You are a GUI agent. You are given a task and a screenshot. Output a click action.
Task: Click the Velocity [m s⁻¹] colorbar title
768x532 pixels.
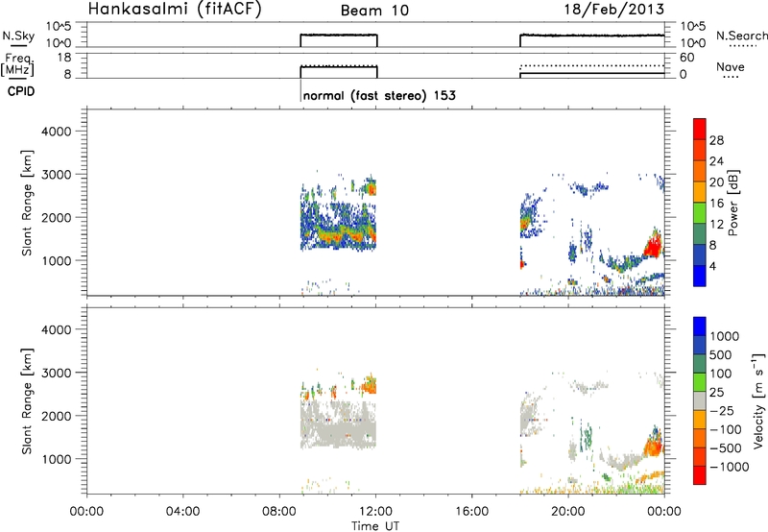point(758,400)
